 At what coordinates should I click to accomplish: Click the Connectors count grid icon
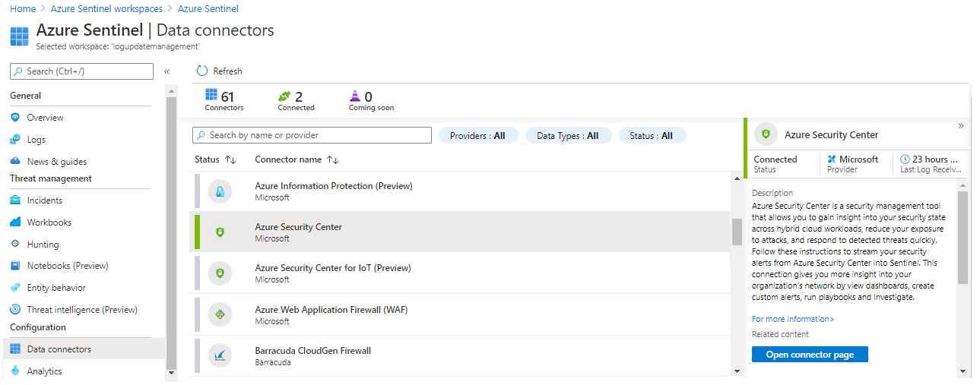pos(212,96)
